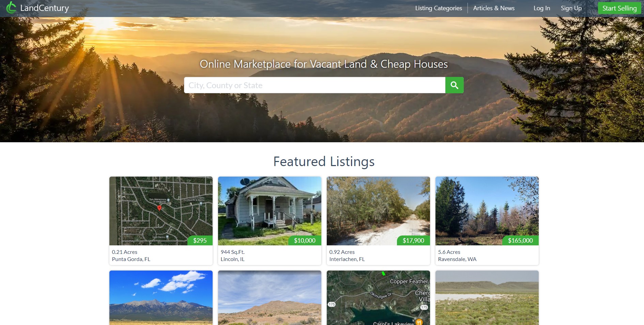
Task: Open the $10,000 Lincoln, IL house listing
Action: click(x=270, y=211)
